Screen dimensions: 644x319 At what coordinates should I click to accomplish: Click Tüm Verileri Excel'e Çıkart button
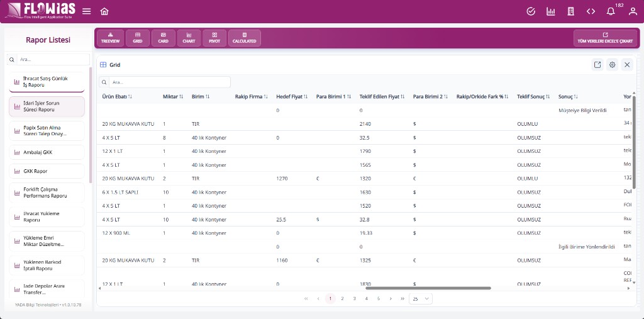pos(606,38)
